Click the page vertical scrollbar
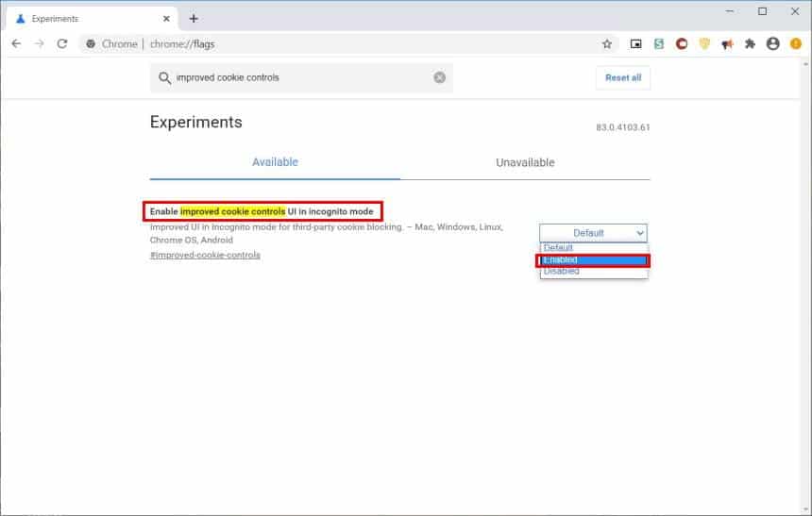 [805, 286]
